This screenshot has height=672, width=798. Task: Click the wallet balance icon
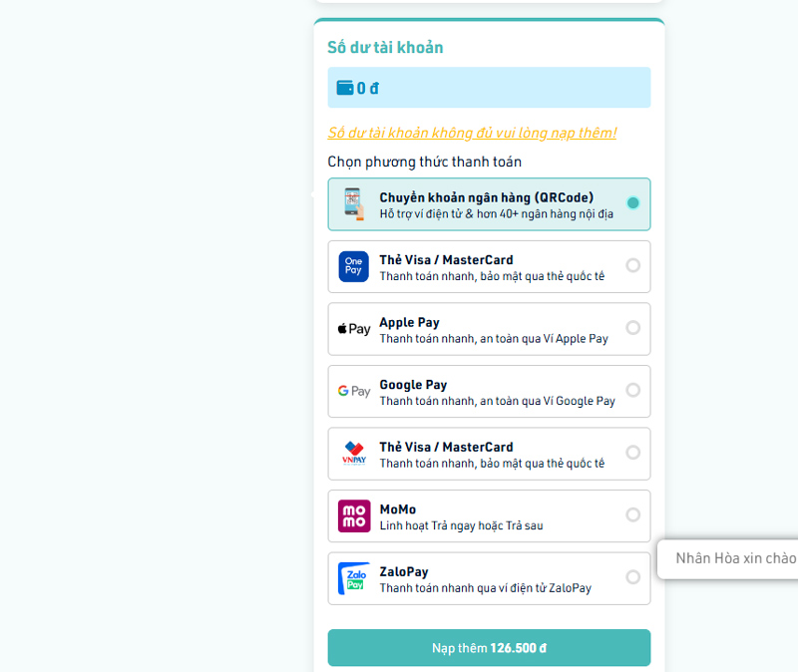(345, 88)
